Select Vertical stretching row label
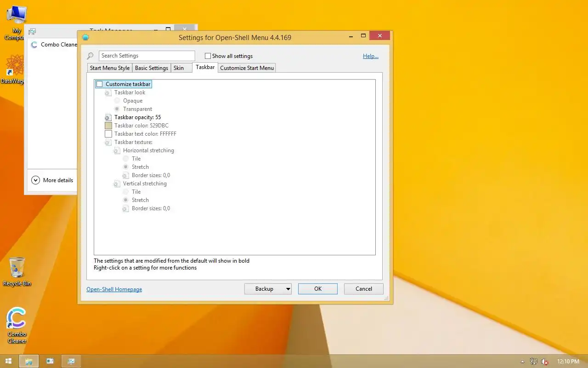Image resolution: width=588 pixels, height=368 pixels. coord(145,184)
